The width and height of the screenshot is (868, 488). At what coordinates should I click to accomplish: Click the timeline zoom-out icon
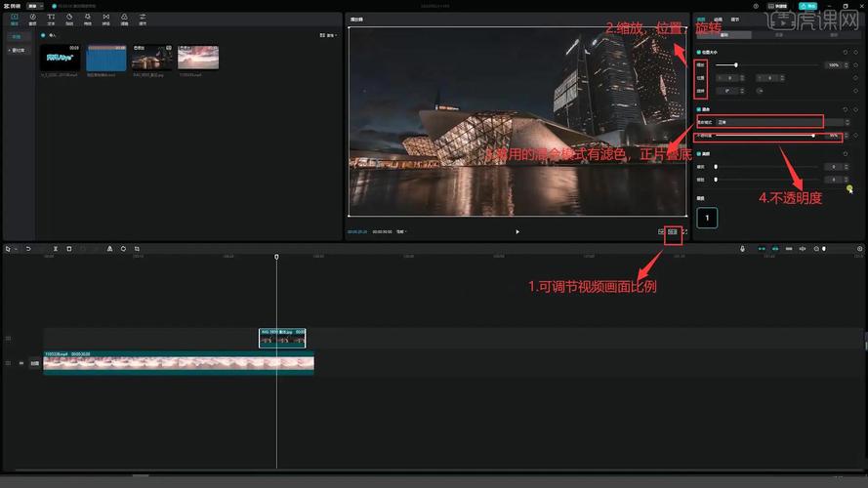(816, 249)
